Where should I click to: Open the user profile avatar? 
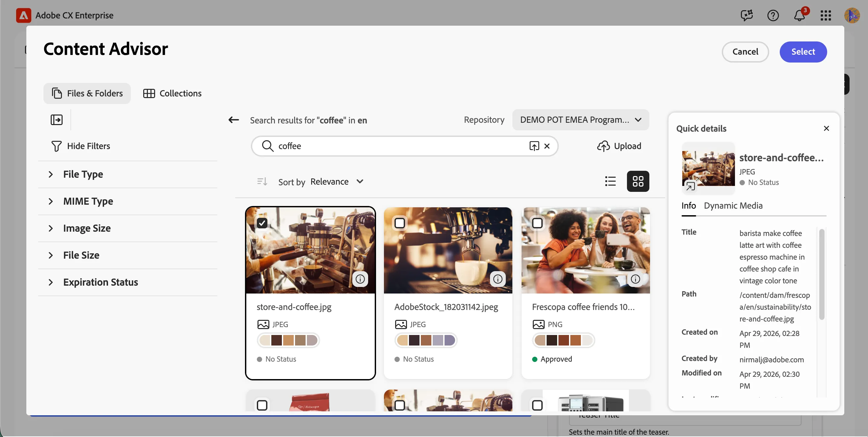click(852, 15)
